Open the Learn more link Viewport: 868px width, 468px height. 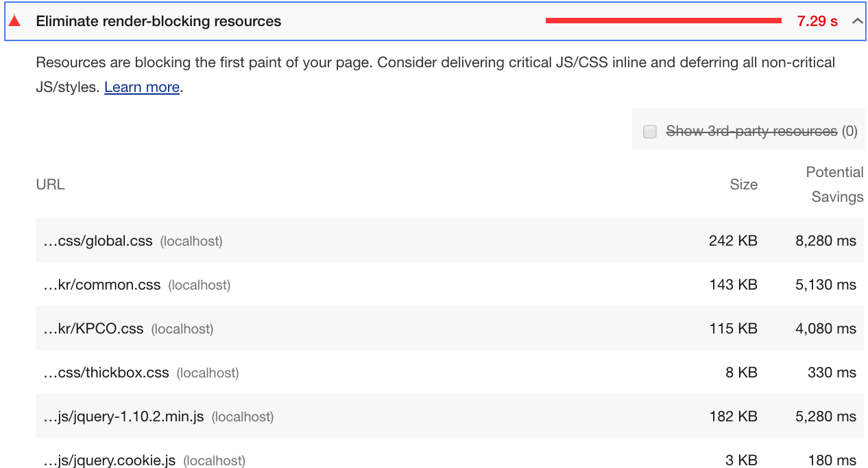(x=142, y=87)
